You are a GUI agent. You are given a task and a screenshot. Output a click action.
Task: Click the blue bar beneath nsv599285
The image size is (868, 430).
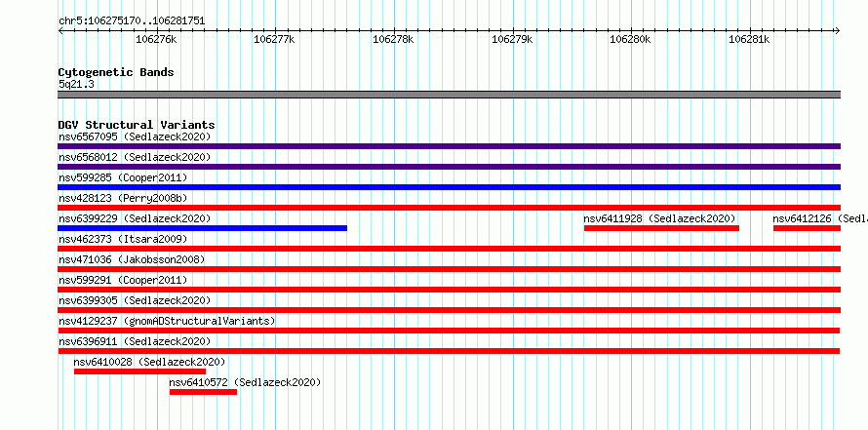click(x=449, y=187)
